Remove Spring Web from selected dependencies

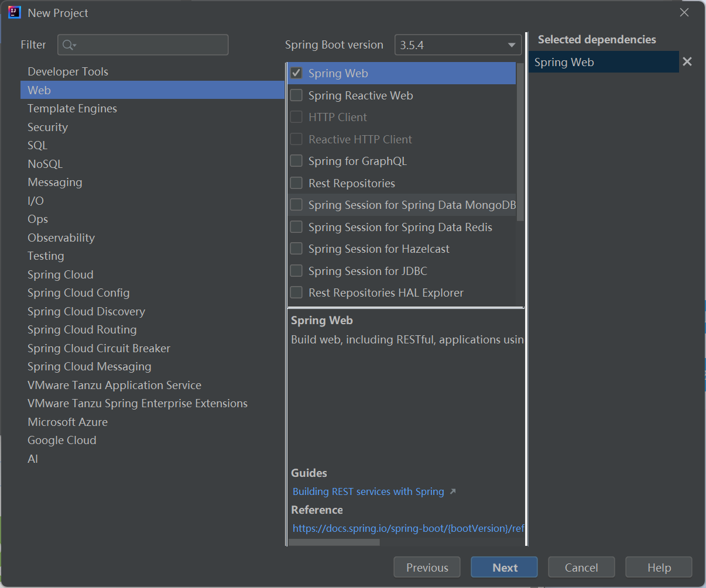click(687, 61)
